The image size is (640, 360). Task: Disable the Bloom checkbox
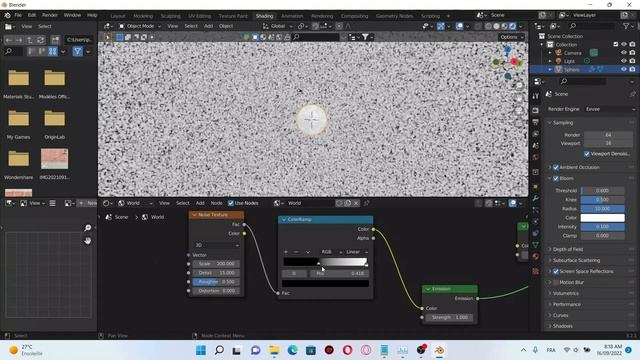pyautogui.click(x=556, y=178)
